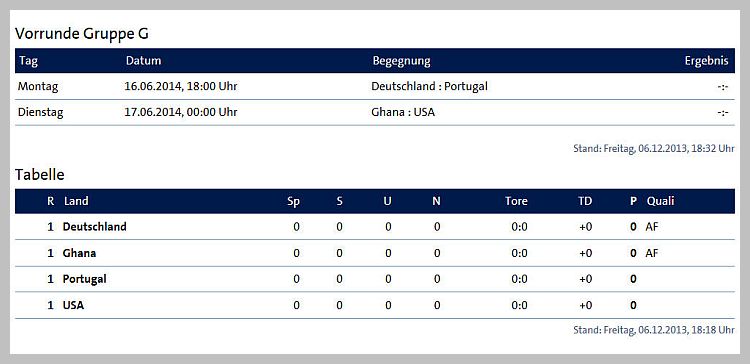Screen dimensions: 750x364
Task: Select the Begegnung column header
Action: 401,61
